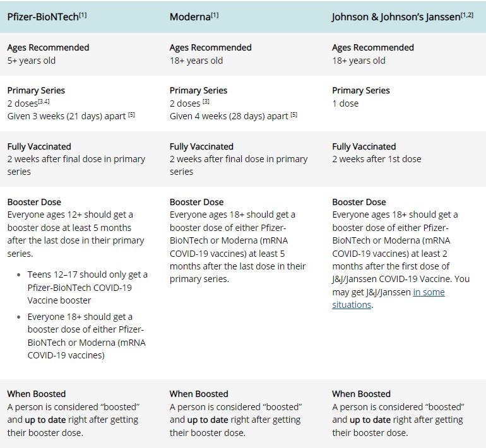Click footnote [1] beside Pfizer-BioNTech header
Viewport: 486px width, 448px height.
point(83,15)
